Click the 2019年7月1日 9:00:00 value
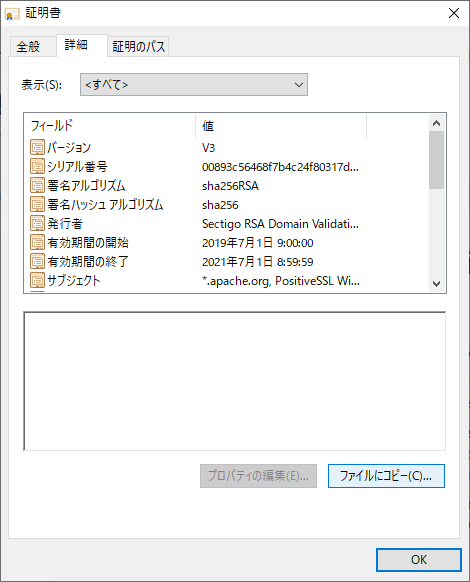This screenshot has width=470, height=582. tap(258, 243)
